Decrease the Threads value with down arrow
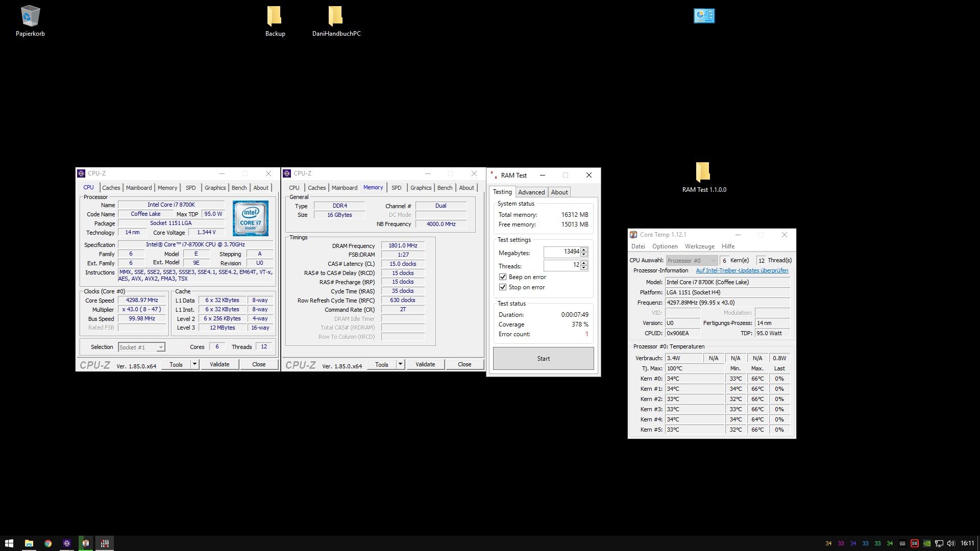 [x=584, y=267]
